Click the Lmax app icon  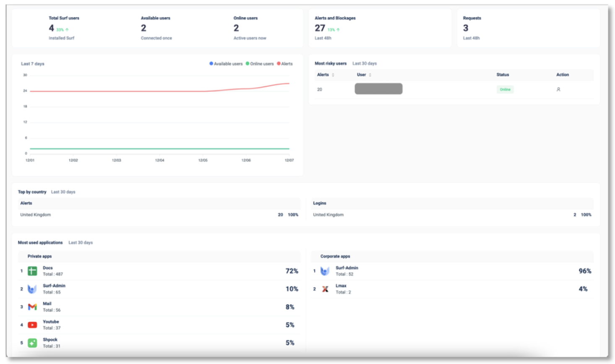pyautogui.click(x=325, y=289)
